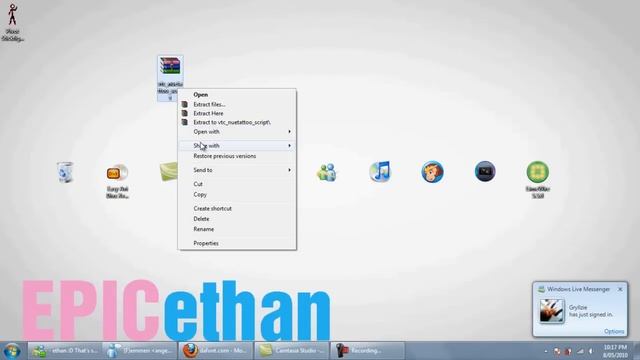
Task: Choose Rename in the context menu
Action: (x=237, y=229)
